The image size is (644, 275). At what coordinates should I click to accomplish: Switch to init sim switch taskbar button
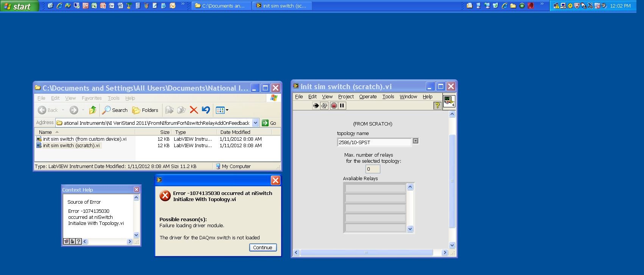(x=282, y=6)
